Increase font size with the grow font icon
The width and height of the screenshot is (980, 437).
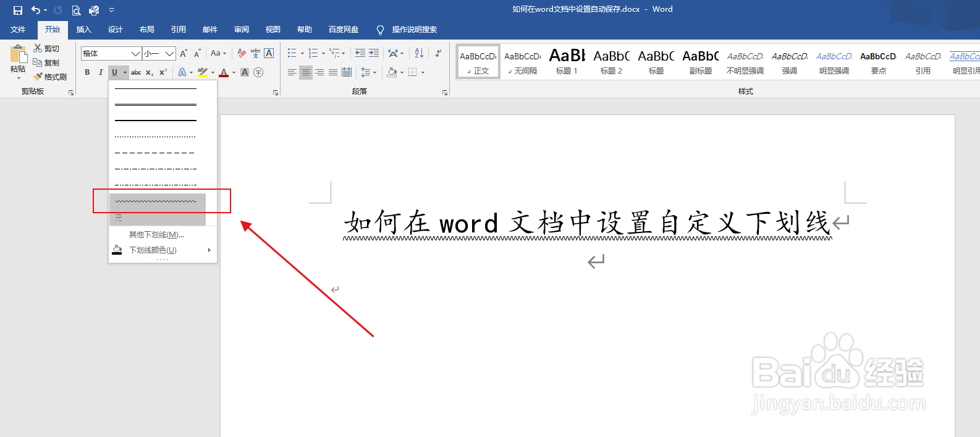[x=184, y=54]
